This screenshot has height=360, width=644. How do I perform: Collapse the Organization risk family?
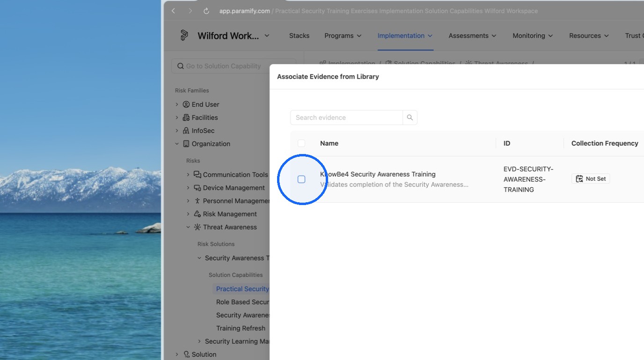[x=177, y=144]
